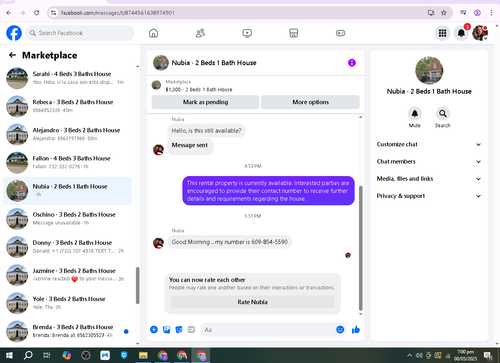The width and height of the screenshot is (500, 363).
Task: Click Nubia's avatar beside the phone number message
Action: [x=158, y=243]
